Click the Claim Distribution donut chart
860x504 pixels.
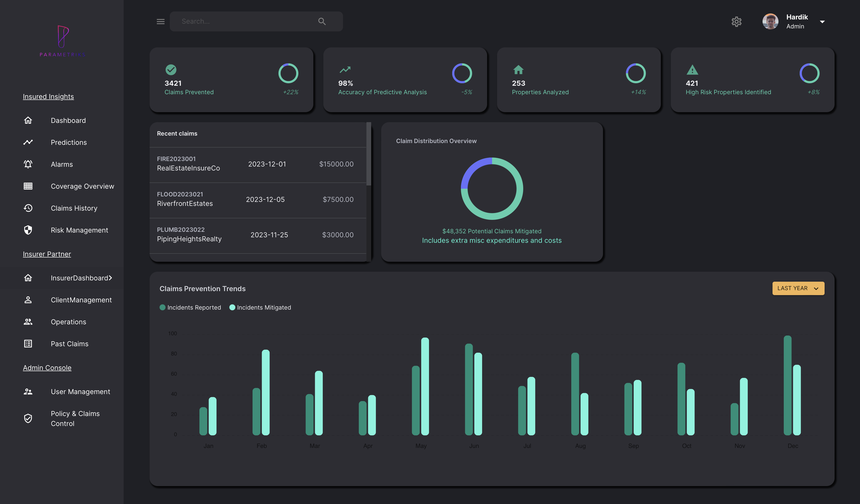tap(491, 188)
